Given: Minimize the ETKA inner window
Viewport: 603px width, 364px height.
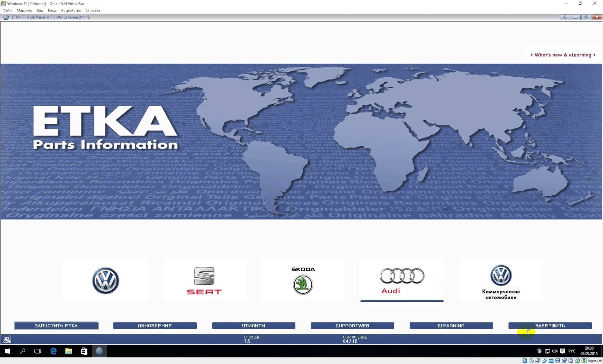Looking at the screenshot, I should [575, 17].
